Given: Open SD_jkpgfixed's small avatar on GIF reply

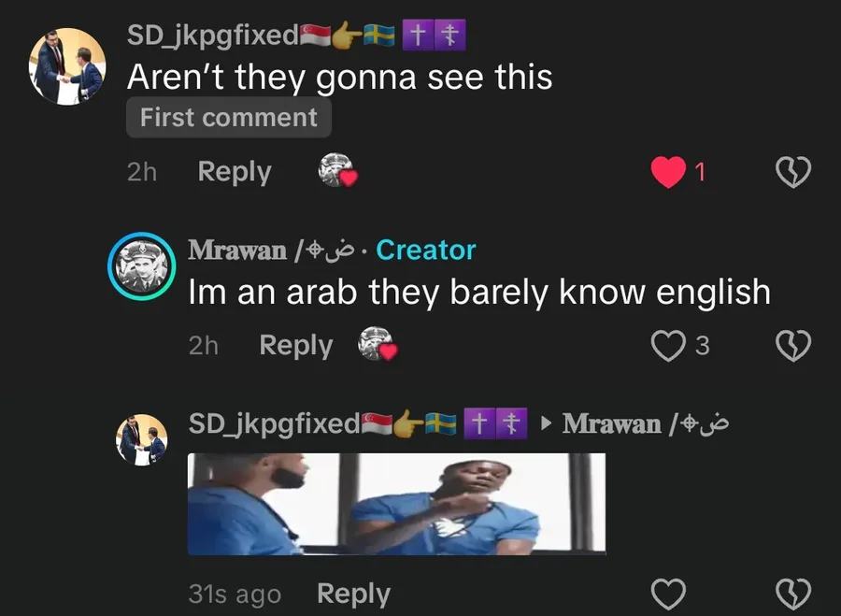Looking at the screenshot, I should click(x=142, y=439).
